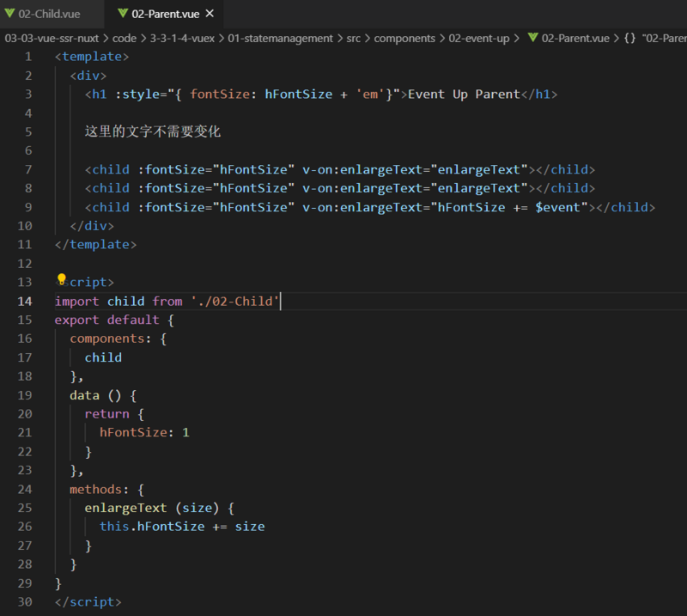Click line number 14 in the gutter

point(25,302)
